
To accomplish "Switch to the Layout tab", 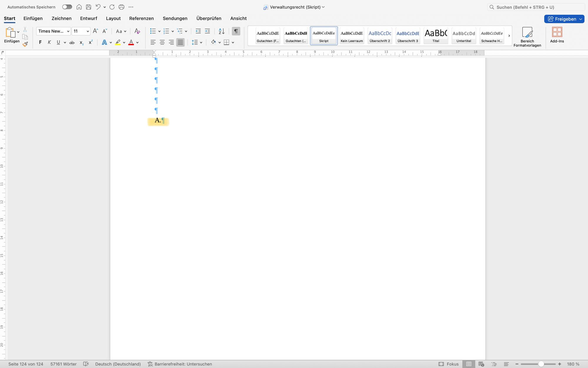I will (113, 18).
